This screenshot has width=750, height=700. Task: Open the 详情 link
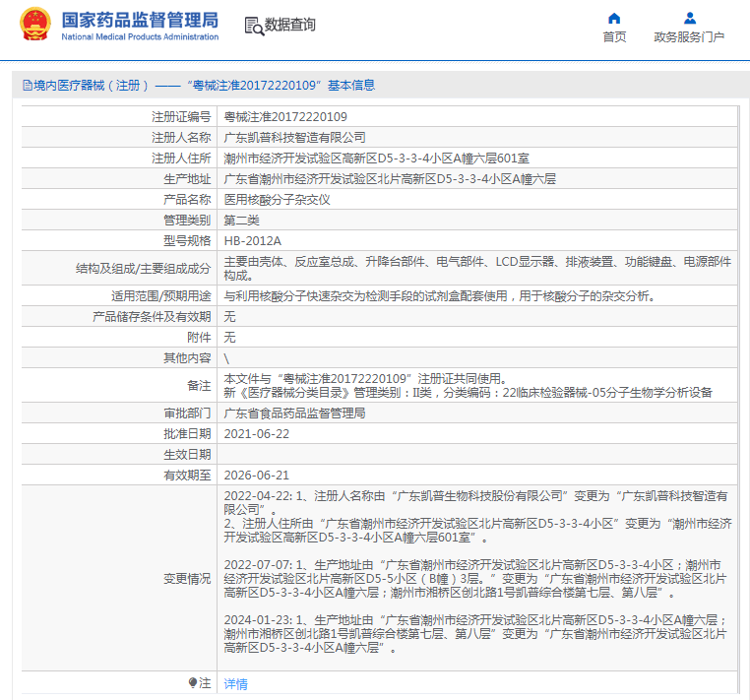click(236, 683)
